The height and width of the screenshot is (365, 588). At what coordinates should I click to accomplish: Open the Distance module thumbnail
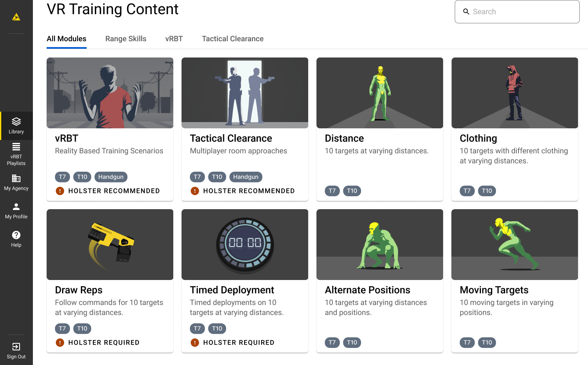[380, 93]
